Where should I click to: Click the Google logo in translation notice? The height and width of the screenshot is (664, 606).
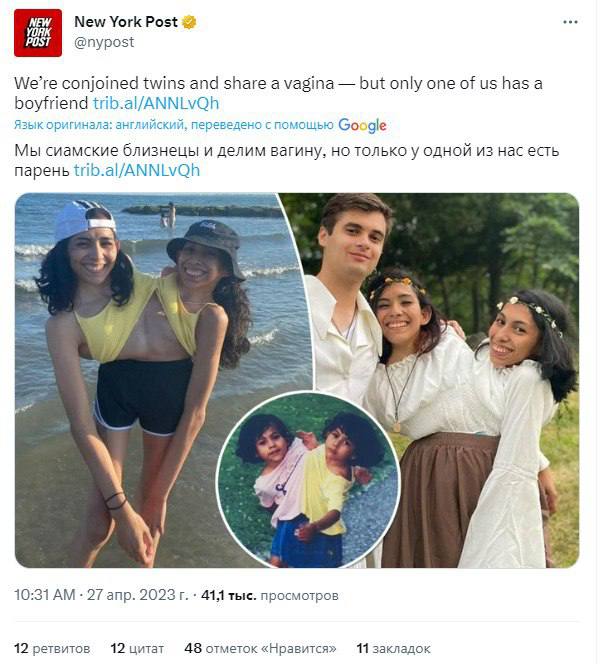click(362, 125)
